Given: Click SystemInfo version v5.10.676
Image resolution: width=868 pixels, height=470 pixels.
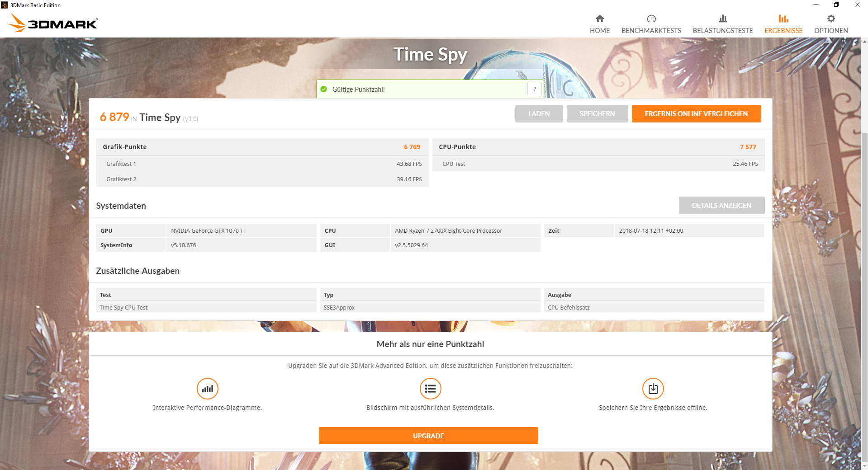Looking at the screenshot, I should [x=184, y=245].
